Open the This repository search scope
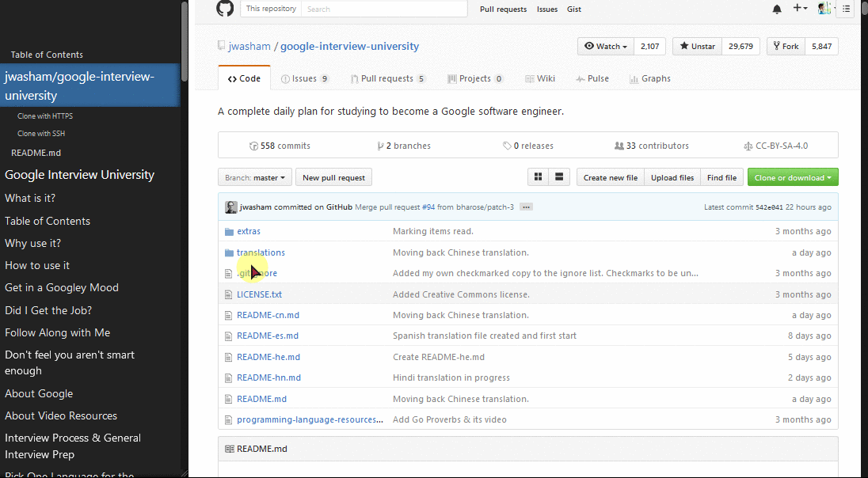 click(271, 9)
